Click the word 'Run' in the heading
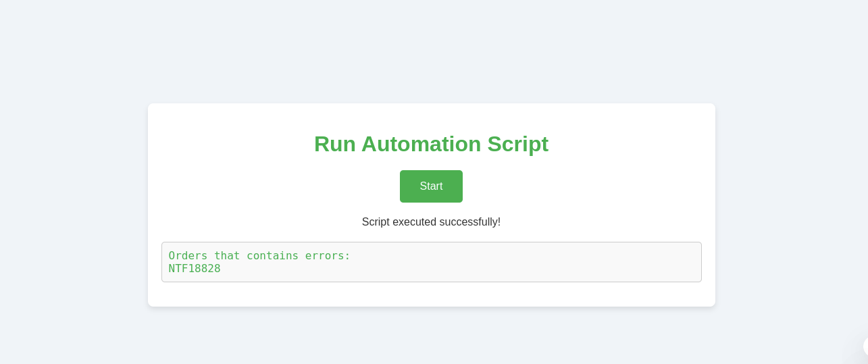 (x=334, y=144)
